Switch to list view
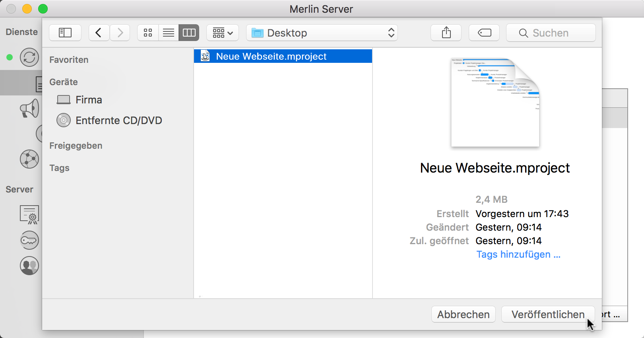Image resolution: width=644 pixels, height=338 pixels. point(169,33)
